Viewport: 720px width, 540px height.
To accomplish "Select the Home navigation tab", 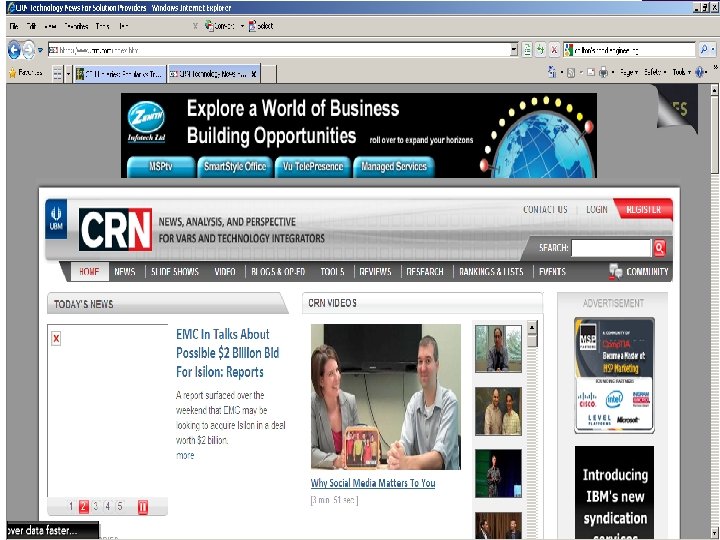I will (89, 272).
